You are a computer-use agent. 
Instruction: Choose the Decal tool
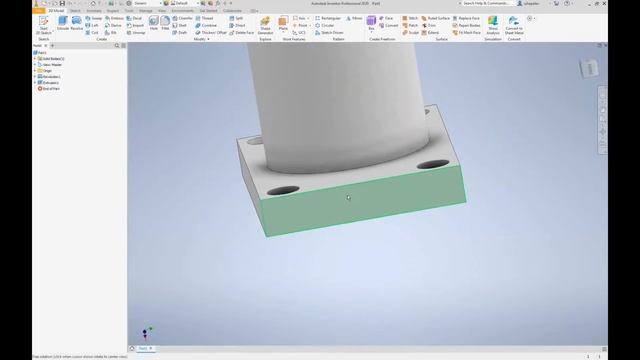pyautogui.click(x=134, y=18)
